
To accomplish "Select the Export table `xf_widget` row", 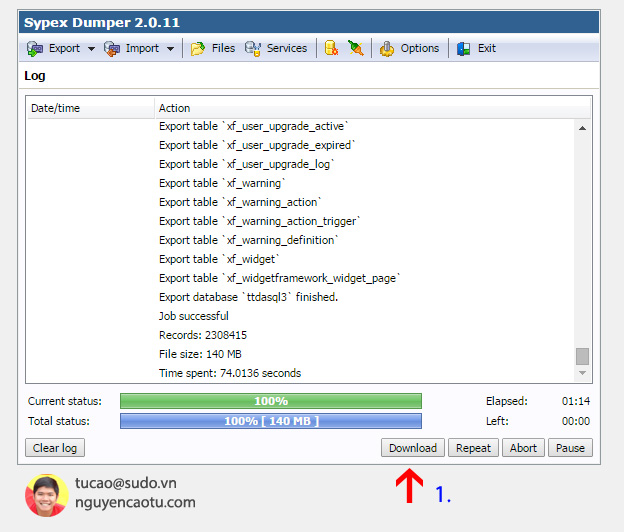I will click(x=300, y=259).
